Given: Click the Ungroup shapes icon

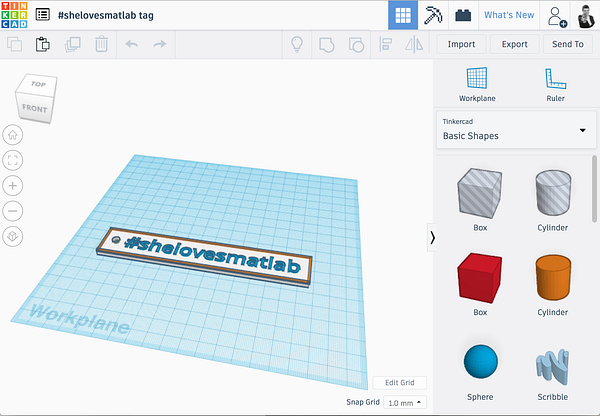Looking at the screenshot, I should click(x=356, y=45).
